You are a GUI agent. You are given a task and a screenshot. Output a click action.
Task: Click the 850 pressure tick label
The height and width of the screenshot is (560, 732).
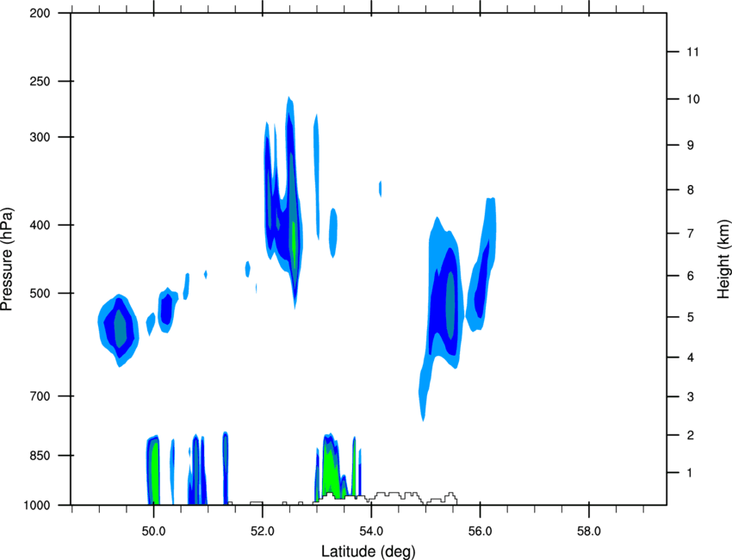pyautogui.click(x=40, y=456)
